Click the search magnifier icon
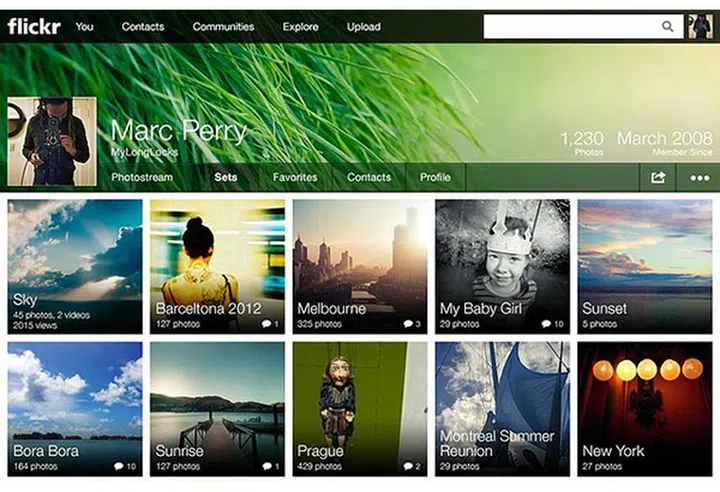The height and width of the screenshot is (492, 720). 668,27
